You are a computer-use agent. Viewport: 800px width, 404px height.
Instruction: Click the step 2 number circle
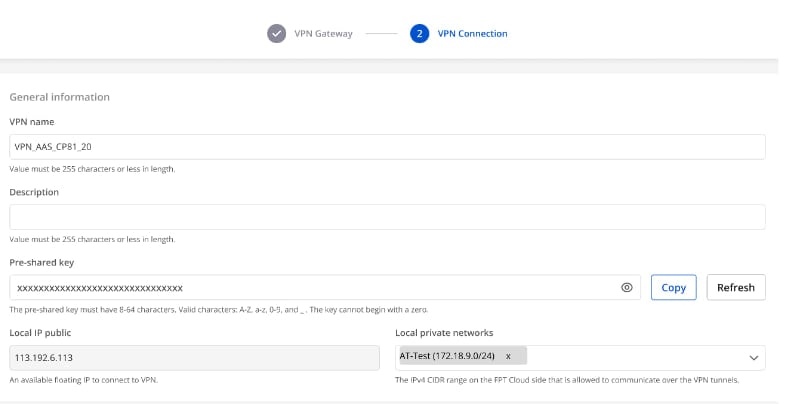(x=419, y=33)
